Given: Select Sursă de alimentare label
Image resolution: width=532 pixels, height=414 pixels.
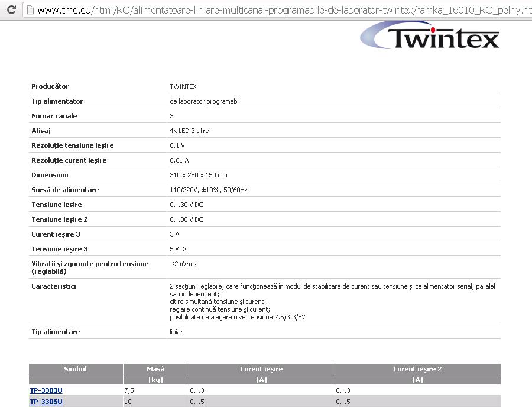Looking at the screenshot, I should click(65, 190).
